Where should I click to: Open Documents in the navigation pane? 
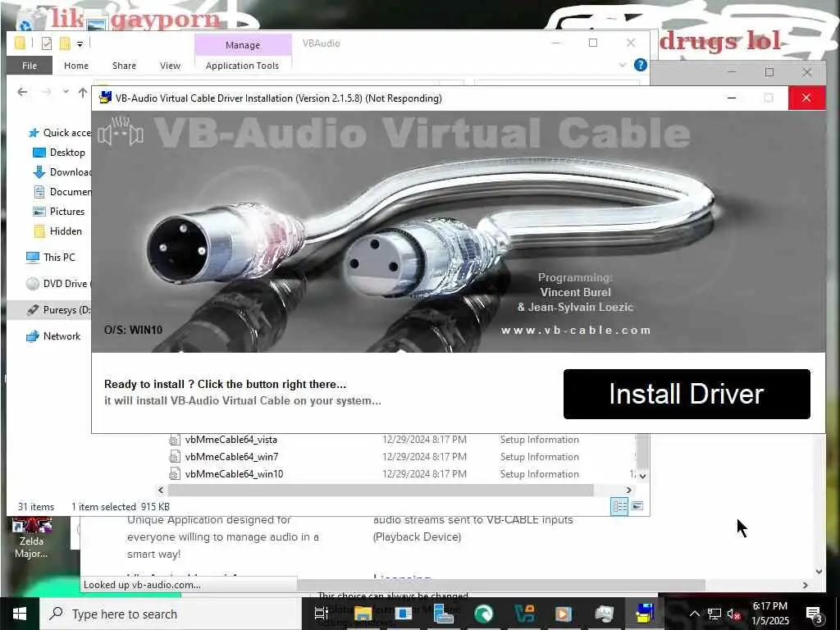(62, 192)
